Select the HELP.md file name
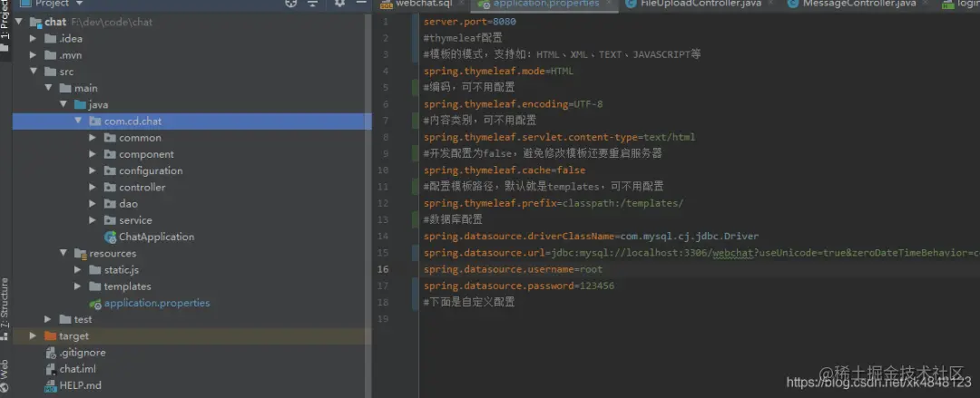The image size is (980, 398). point(81,385)
